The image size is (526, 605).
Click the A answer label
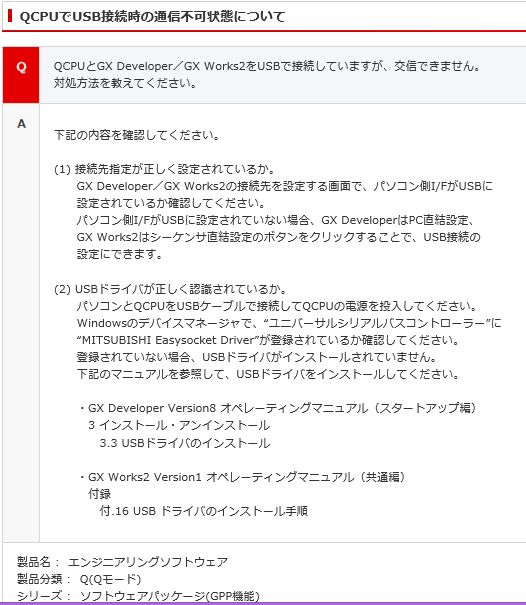[21, 124]
